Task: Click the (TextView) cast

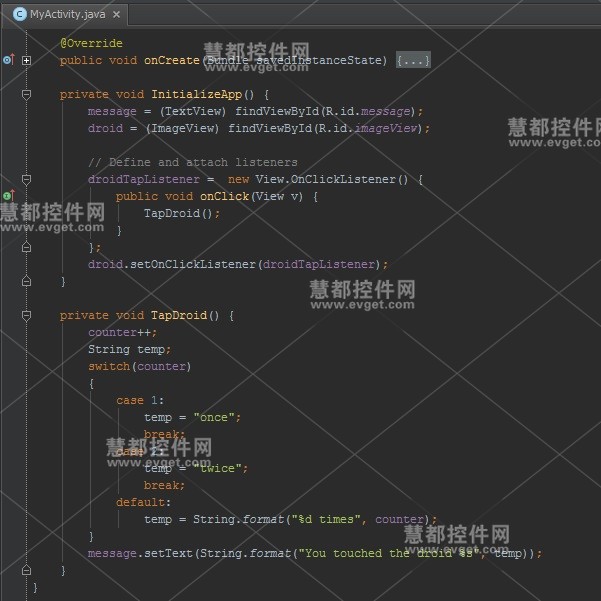Action: 193,111
